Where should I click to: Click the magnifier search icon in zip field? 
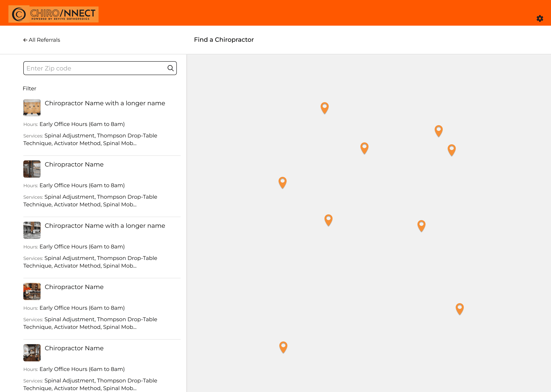170,68
